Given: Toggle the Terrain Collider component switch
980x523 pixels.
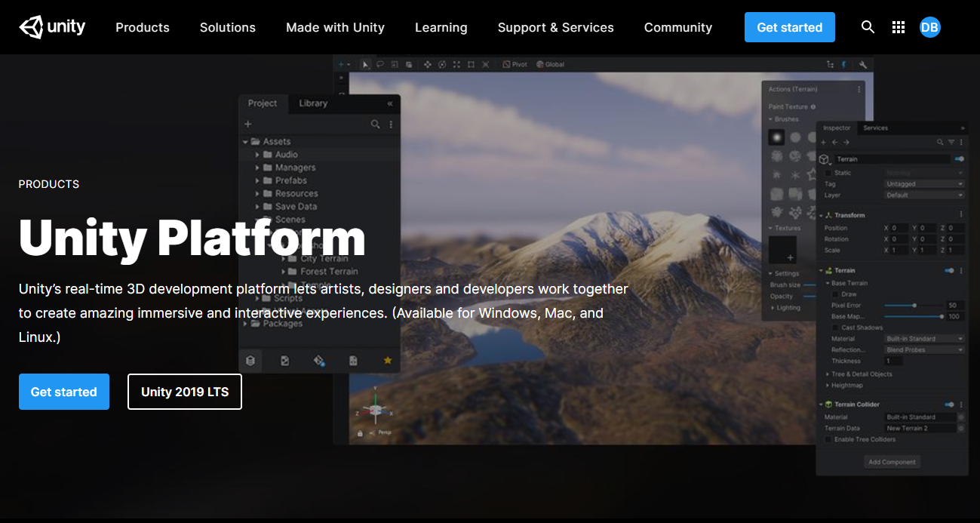Looking at the screenshot, I should (x=949, y=405).
